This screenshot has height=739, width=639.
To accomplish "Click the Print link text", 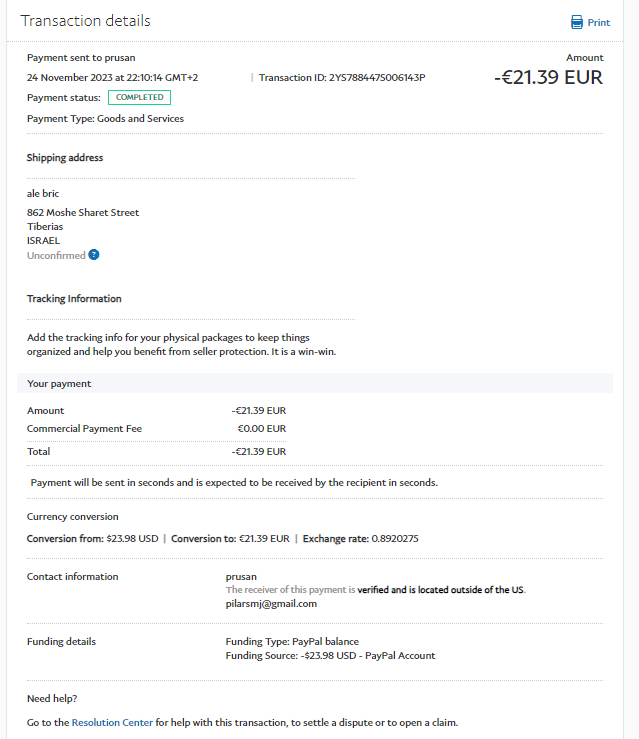I will 598,23.
